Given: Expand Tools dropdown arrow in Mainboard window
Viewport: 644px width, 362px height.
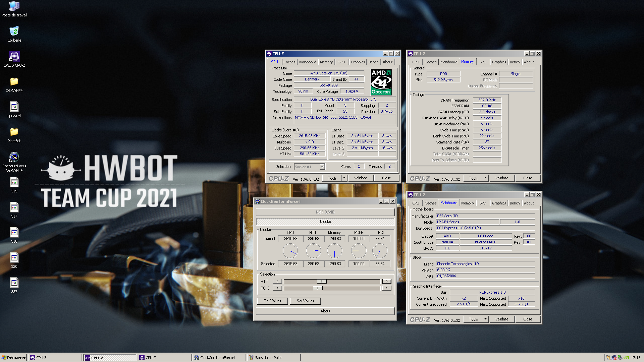Looking at the screenshot, I should click(x=485, y=319).
